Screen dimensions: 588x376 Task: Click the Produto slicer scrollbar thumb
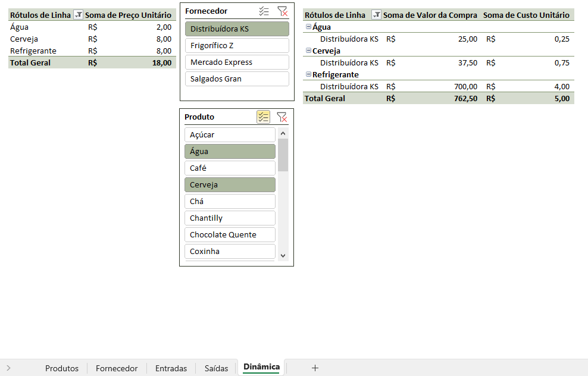click(x=283, y=155)
